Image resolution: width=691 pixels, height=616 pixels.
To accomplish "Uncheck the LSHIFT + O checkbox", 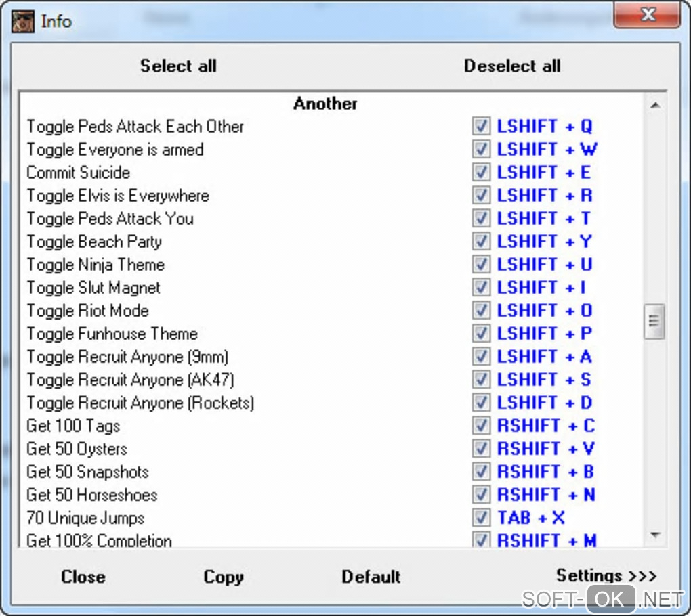I will 481,311.
